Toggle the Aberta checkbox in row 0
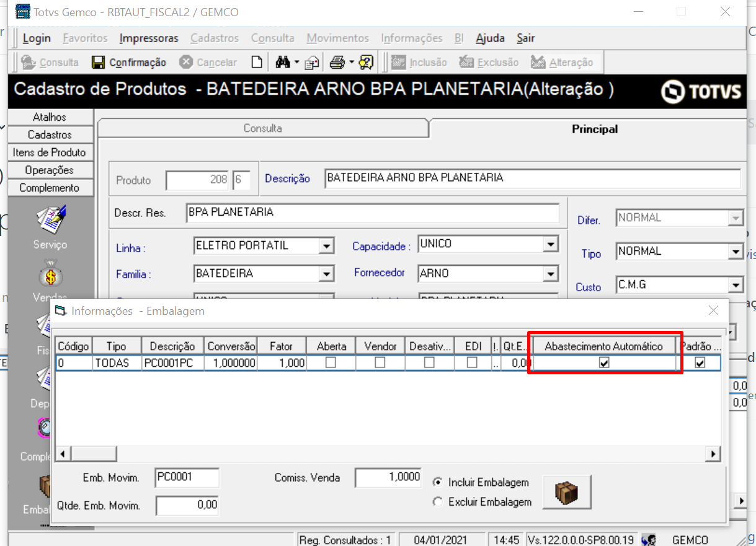 click(x=331, y=363)
